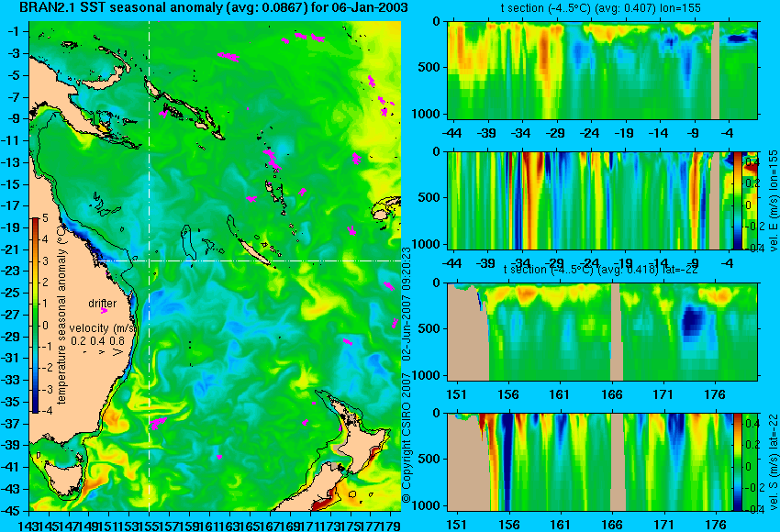Click the 'vel. S (m/s) lat=-22' axis label
Viewport: 780px width, 532px height.
tap(774, 462)
